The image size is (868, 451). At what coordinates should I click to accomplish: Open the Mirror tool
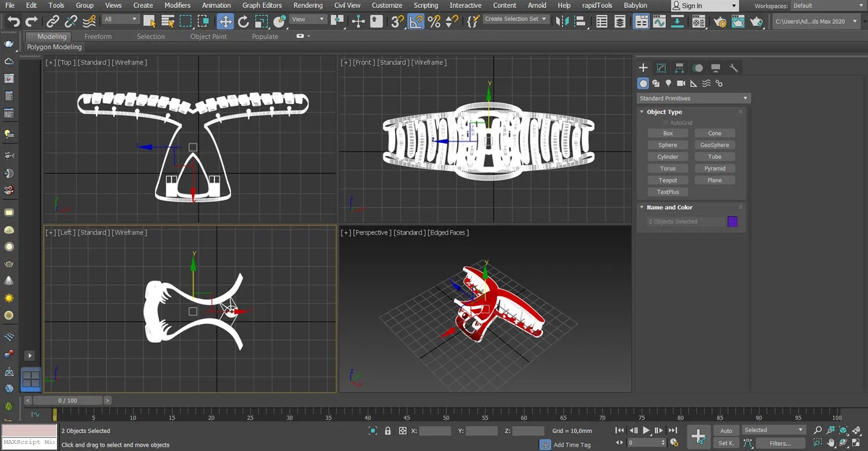(564, 22)
